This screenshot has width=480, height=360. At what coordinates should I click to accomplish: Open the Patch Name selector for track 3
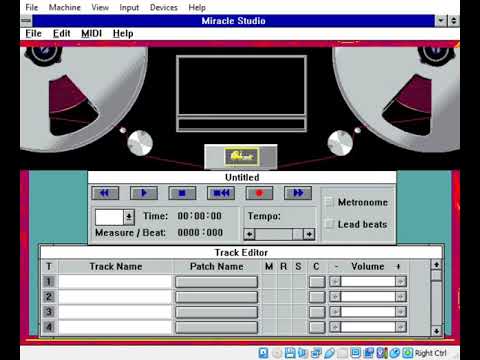[x=217, y=312]
